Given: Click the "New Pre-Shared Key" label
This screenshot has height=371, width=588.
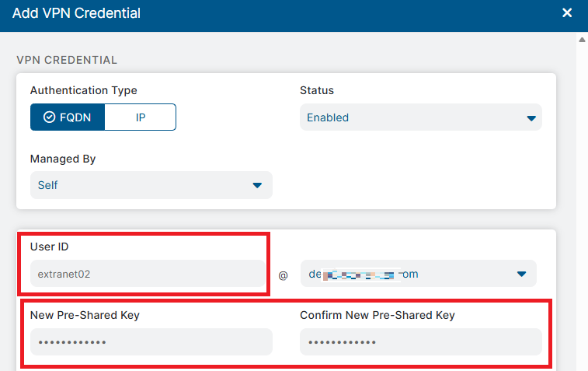Looking at the screenshot, I should (x=85, y=315).
